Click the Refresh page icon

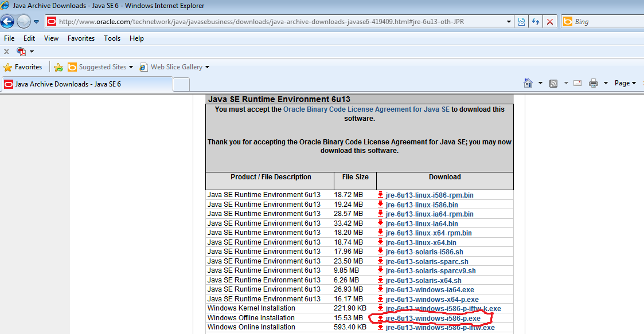[536, 22]
